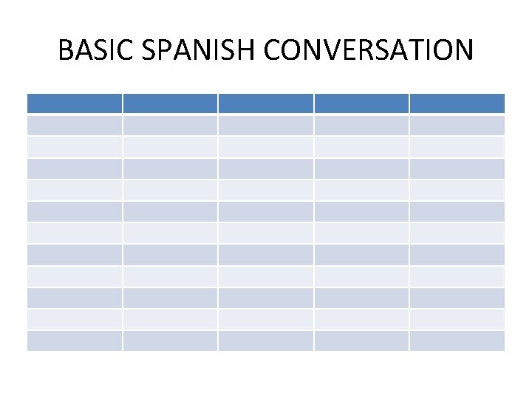The width and height of the screenshot is (532, 399).
Task: Click last-column cell directly below header
Action: click(x=457, y=126)
